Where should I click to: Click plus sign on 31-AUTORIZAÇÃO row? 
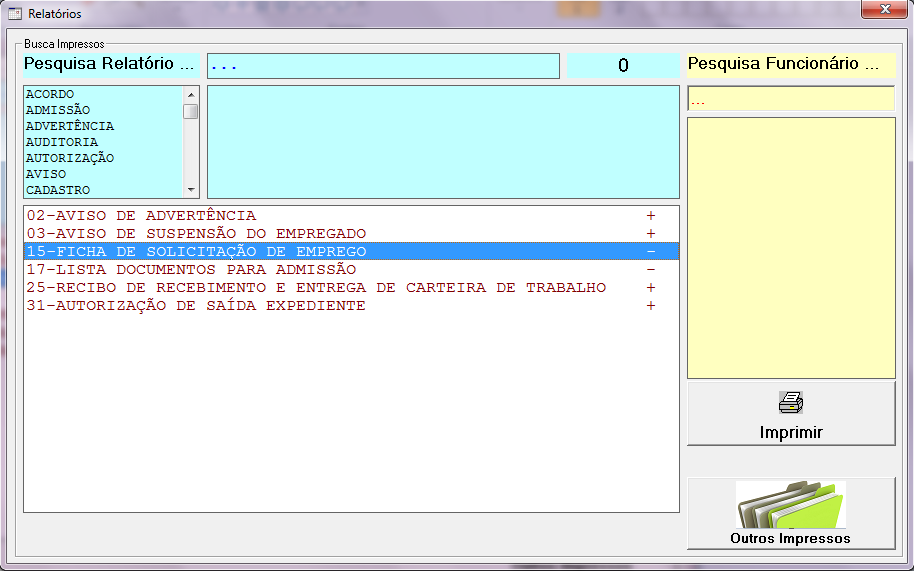point(651,306)
